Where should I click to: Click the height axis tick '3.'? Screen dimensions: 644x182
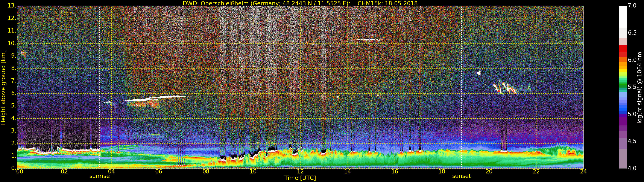(14, 131)
